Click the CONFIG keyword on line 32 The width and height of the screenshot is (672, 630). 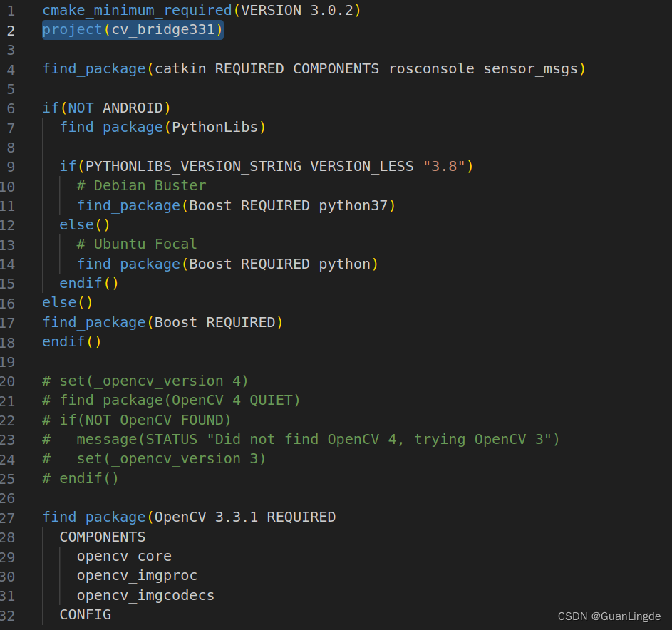coord(85,614)
